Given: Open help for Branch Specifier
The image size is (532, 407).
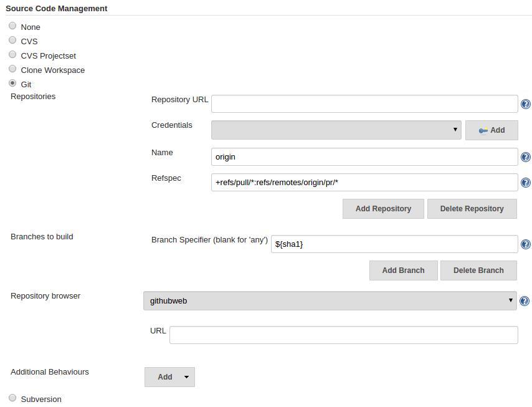Looking at the screenshot, I should [525, 244].
